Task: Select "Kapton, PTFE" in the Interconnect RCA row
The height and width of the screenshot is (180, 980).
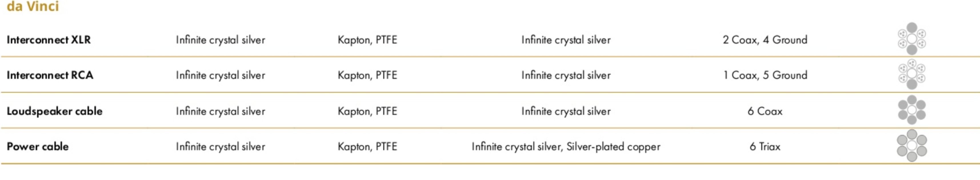Action: pyautogui.click(x=367, y=75)
